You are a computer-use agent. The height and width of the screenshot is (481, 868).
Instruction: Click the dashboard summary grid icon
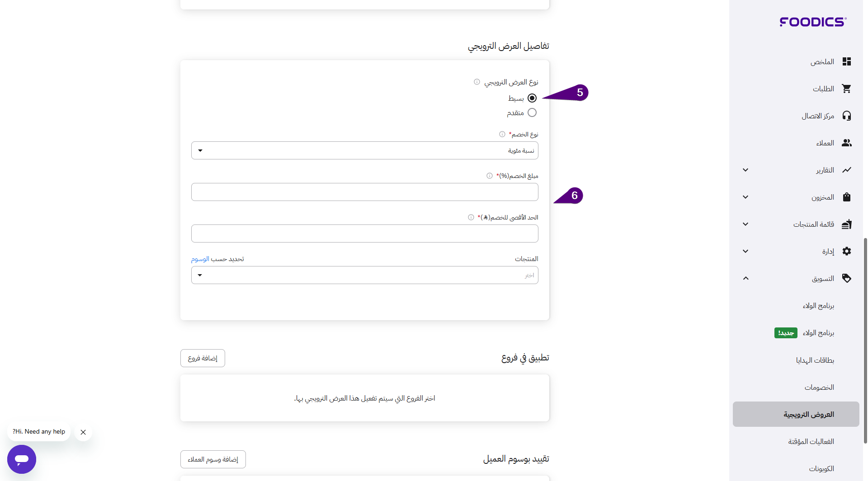tap(846, 62)
